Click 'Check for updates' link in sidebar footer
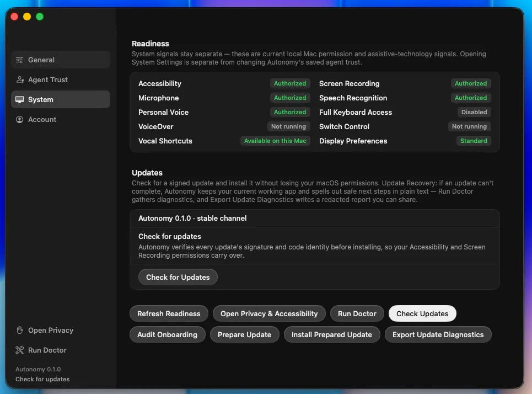Viewport: 532px width, 394px height. [42, 379]
